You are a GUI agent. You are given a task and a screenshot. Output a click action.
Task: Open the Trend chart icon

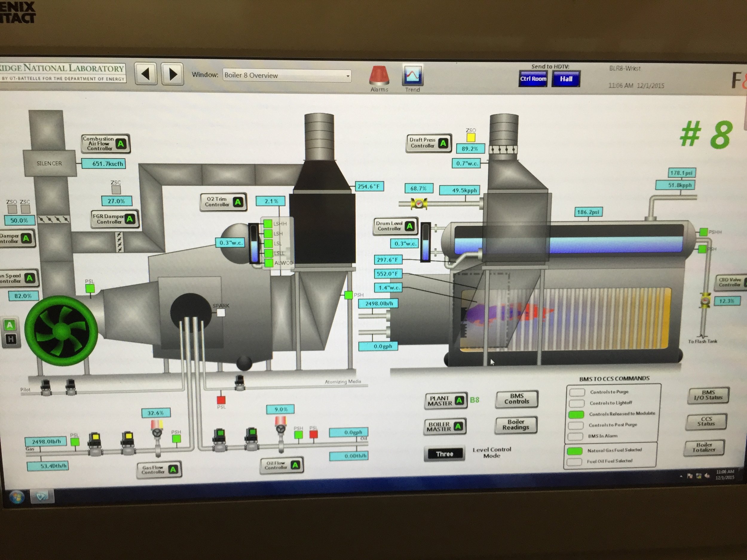point(412,75)
